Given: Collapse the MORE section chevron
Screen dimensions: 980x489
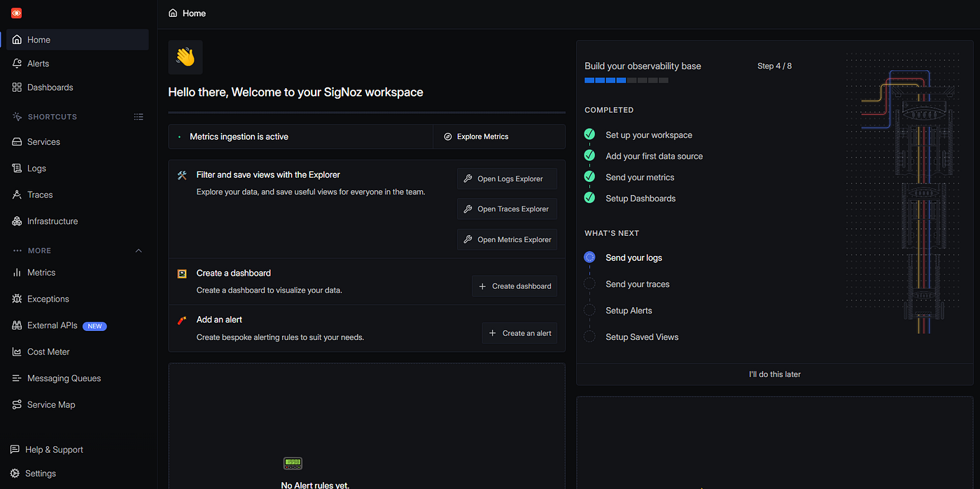Looking at the screenshot, I should click(139, 250).
